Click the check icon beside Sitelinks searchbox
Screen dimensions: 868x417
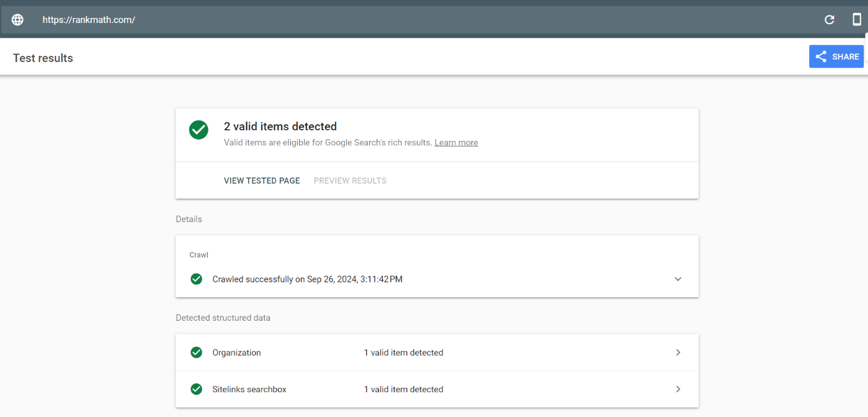pyautogui.click(x=197, y=389)
